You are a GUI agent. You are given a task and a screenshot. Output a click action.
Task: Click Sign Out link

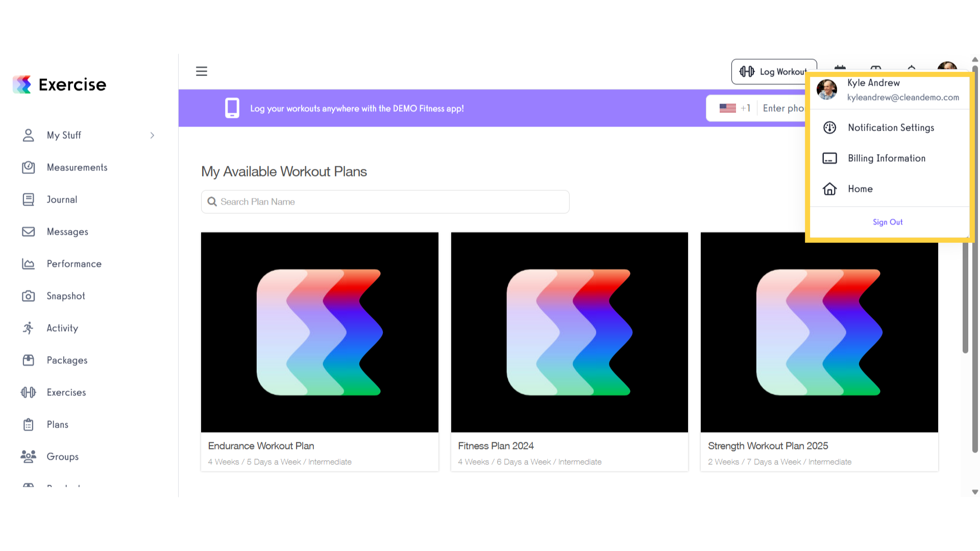(x=888, y=222)
